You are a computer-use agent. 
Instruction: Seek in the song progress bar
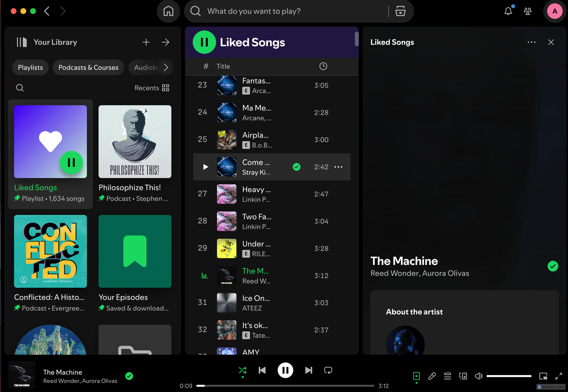[285, 386]
